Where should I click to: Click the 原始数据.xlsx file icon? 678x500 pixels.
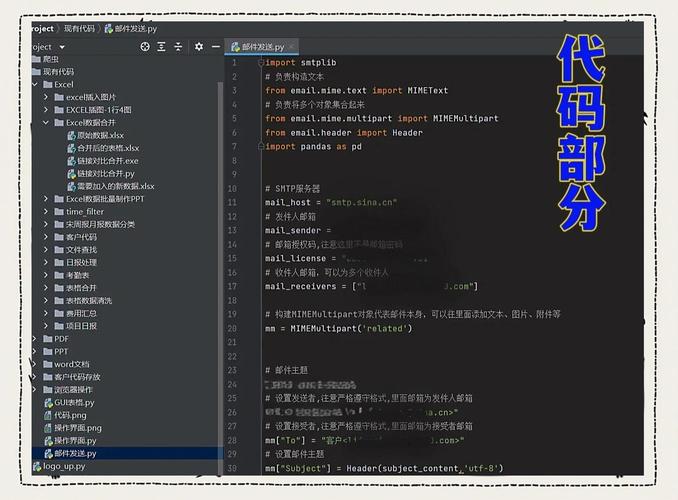(71, 135)
